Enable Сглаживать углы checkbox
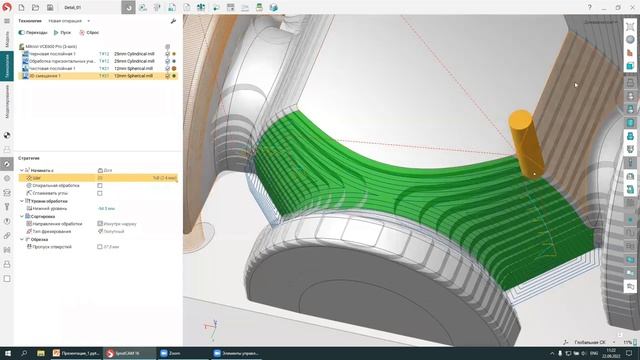The height and width of the screenshot is (360, 640). click(100, 193)
